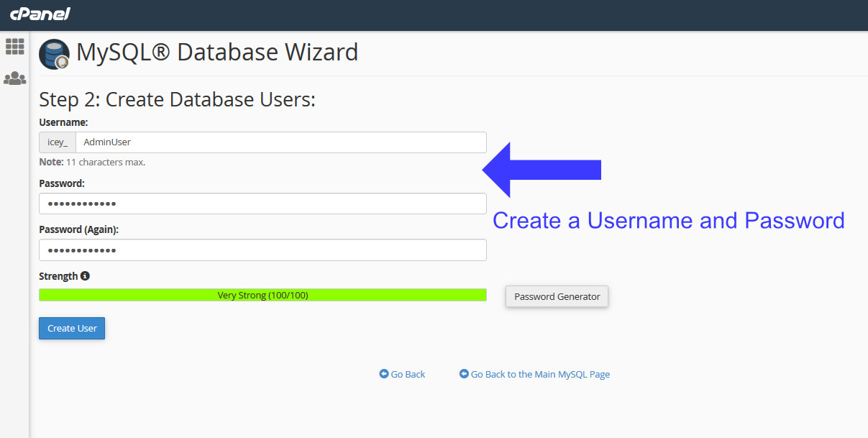Screen dimensions: 868x438
Task: Click the icey_ username prefix
Action: point(58,142)
